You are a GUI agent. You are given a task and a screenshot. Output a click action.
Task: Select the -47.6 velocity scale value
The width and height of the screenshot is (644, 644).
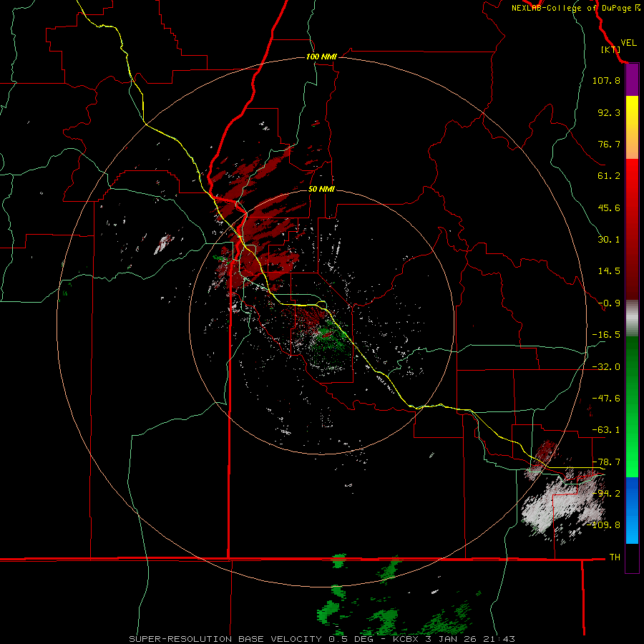(606, 399)
